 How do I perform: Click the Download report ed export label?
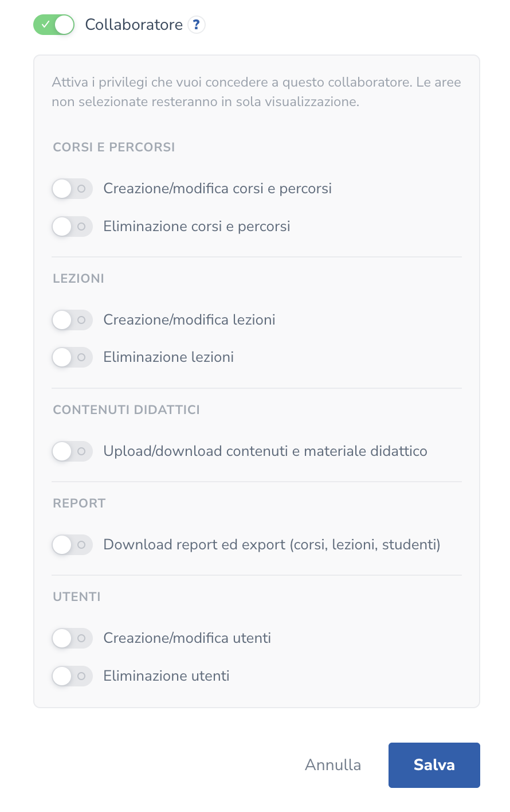(x=272, y=545)
